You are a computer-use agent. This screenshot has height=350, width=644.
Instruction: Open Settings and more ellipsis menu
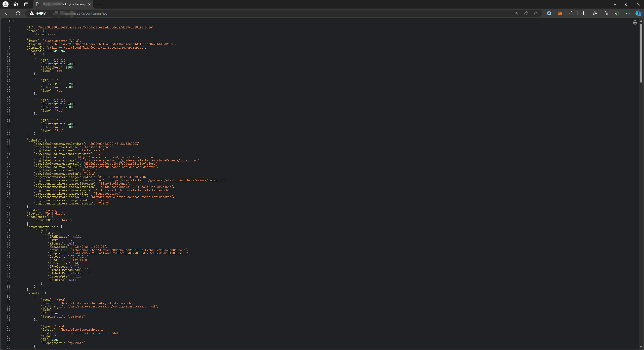click(x=628, y=13)
